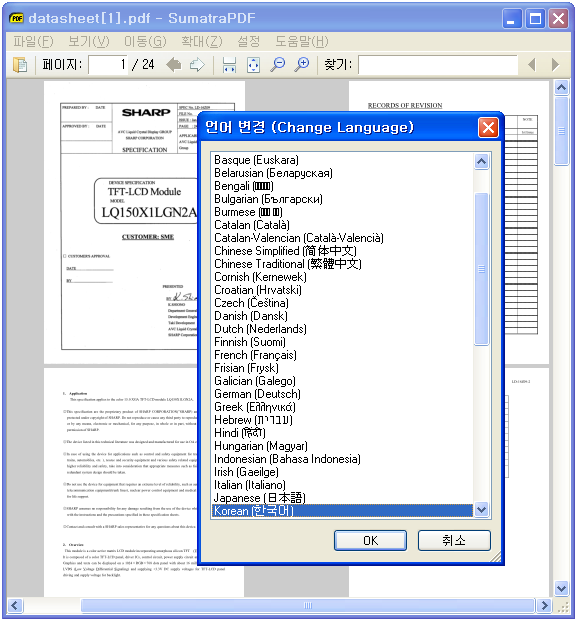Click document horizontal scroll left arrow

click(15, 606)
